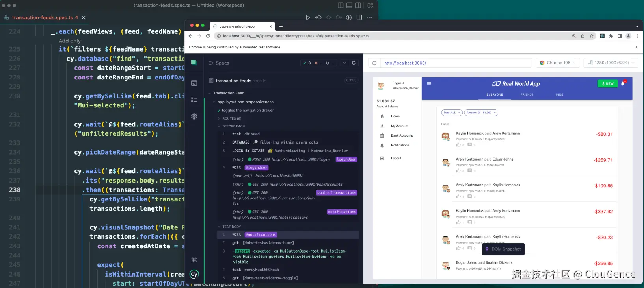Image resolution: width=644 pixels, height=288 pixels.
Task: Open keyboard shortcuts command icon in Cypress sidebar
Action: click(194, 260)
